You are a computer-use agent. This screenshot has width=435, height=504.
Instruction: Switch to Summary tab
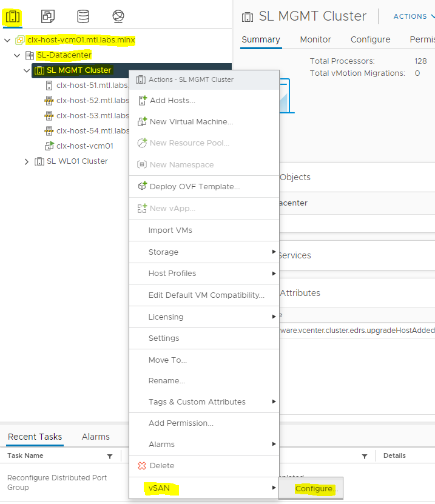(261, 39)
